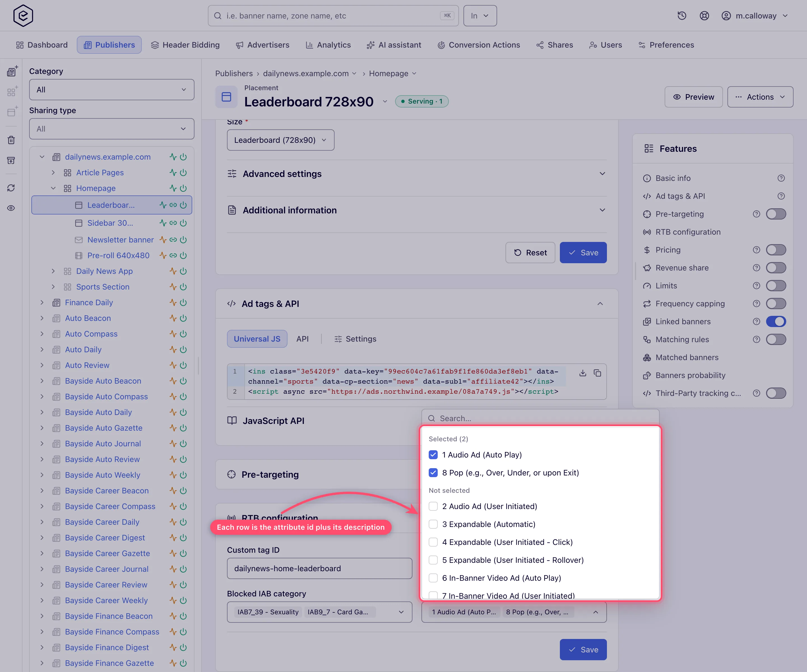Toggle the Pre-targeting feature switch
Image resolution: width=807 pixels, height=672 pixels.
coord(776,214)
